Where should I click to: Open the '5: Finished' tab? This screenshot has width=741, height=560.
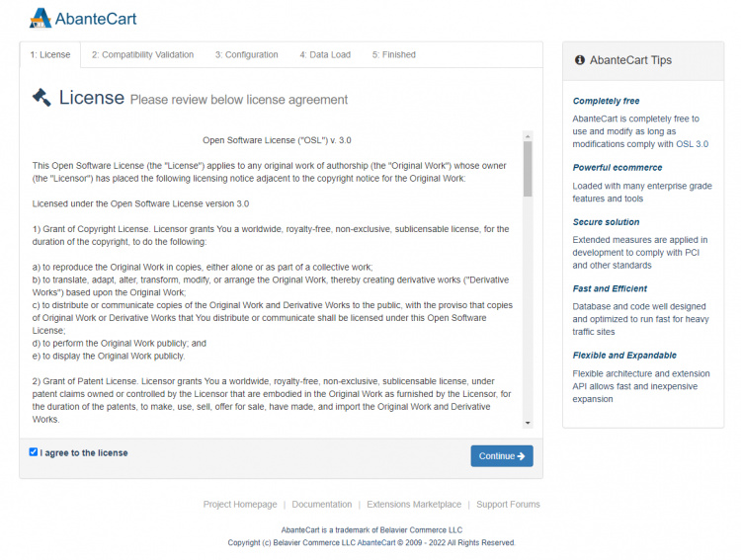click(393, 55)
